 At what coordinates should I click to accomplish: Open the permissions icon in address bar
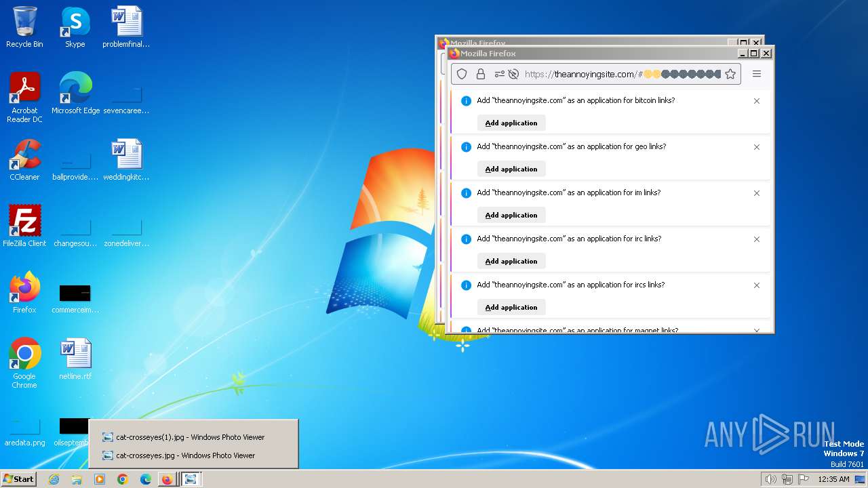click(499, 75)
